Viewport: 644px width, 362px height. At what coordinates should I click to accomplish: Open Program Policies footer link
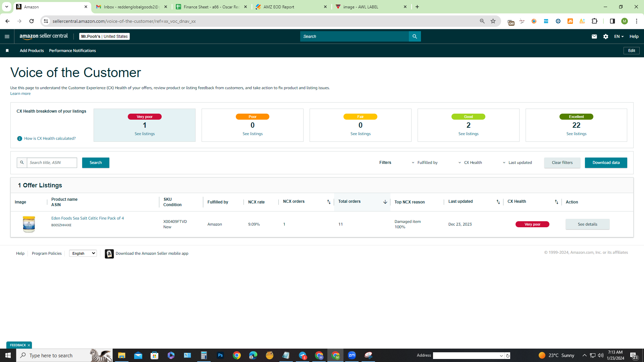[x=47, y=253]
